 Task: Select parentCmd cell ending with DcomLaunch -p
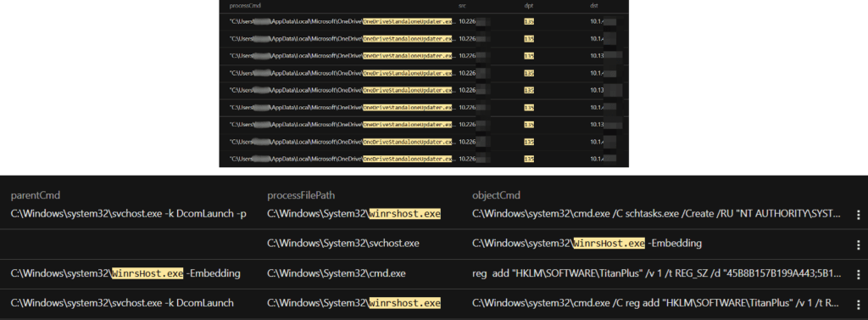pyautogui.click(x=129, y=214)
